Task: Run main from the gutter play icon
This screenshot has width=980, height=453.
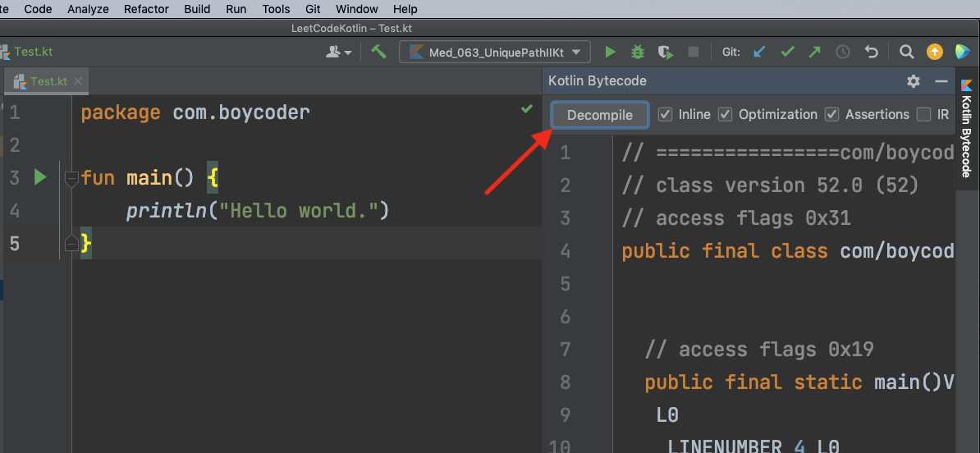Action: [x=39, y=177]
